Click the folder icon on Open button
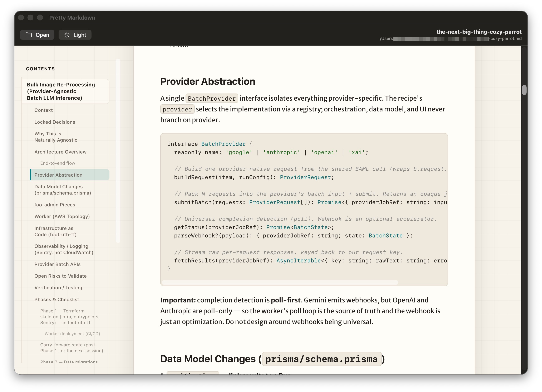The image size is (542, 392). 29,35
